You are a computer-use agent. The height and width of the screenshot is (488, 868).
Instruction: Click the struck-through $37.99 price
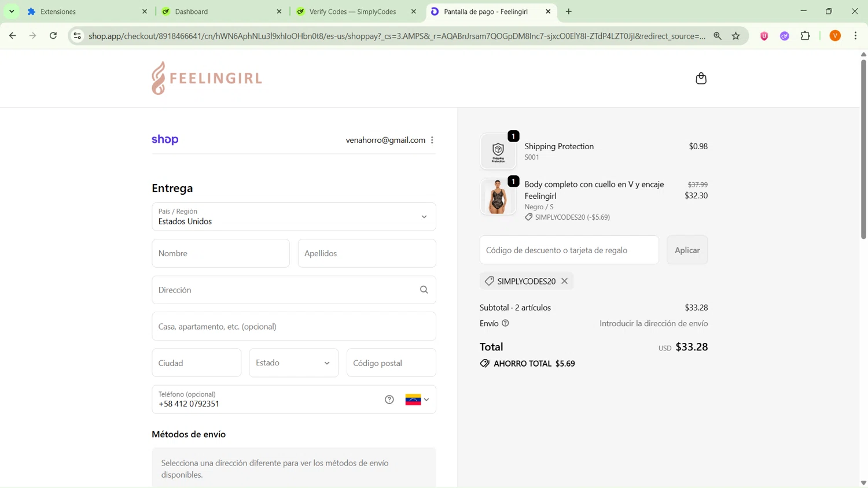pos(697,184)
